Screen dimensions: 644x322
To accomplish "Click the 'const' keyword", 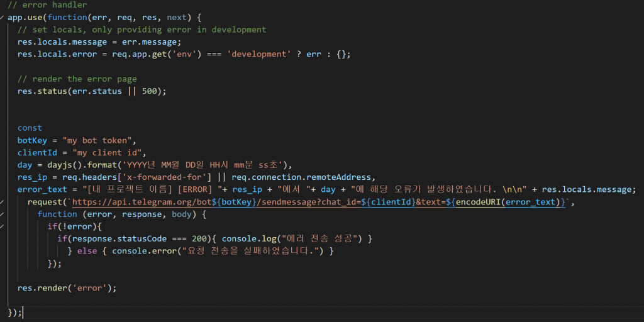I will tap(30, 128).
